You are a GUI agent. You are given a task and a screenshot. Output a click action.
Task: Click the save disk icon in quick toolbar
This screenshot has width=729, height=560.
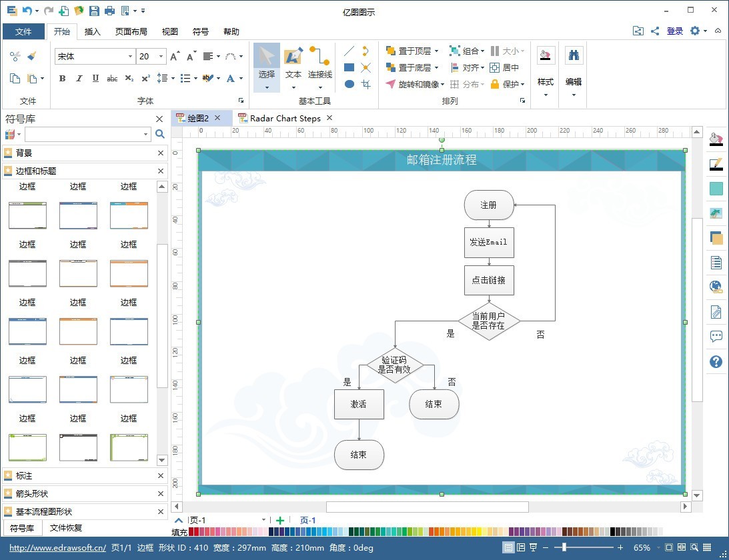pyautogui.click(x=94, y=10)
